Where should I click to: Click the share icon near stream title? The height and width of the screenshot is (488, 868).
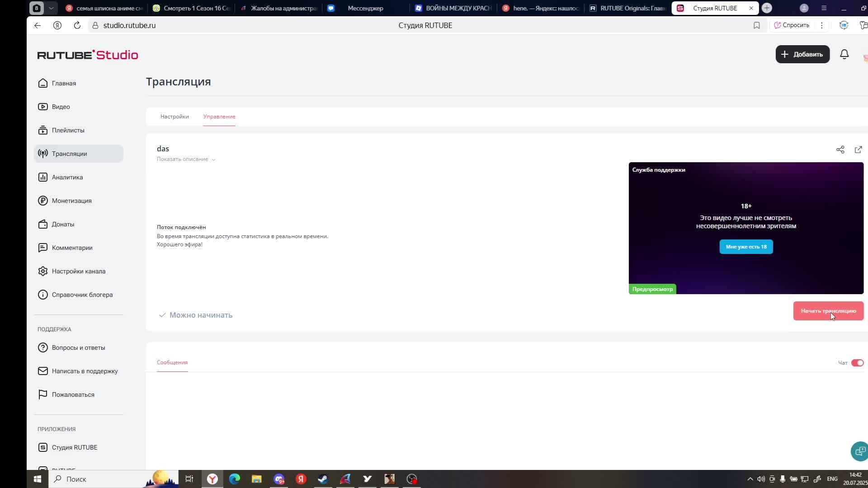click(x=840, y=150)
